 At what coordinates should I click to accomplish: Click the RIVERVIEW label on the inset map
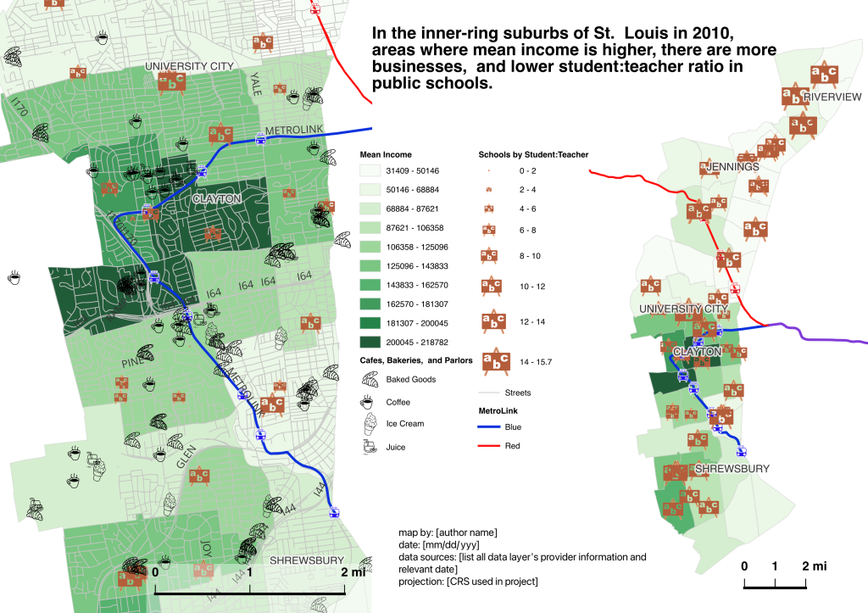[x=832, y=98]
